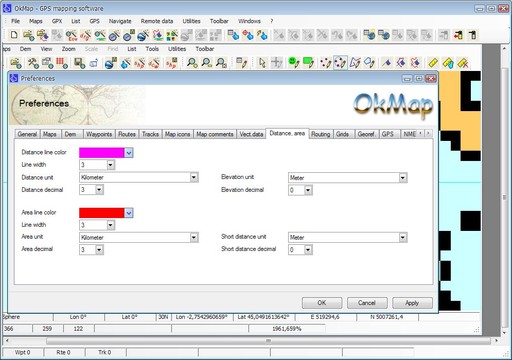Select the yellow ruler distance tool
The width and height of the screenshot is (512, 360).
433,62
